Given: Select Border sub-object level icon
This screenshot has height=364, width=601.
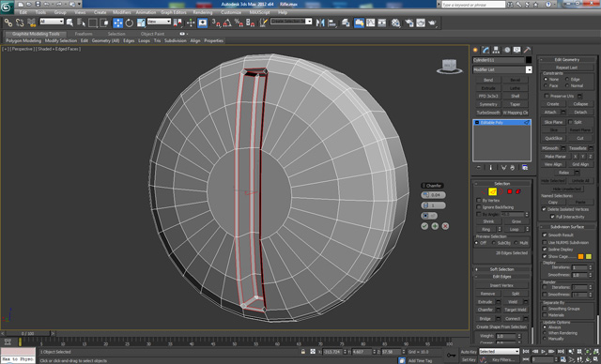Looking at the screenshot, I should tap(501, 191).
